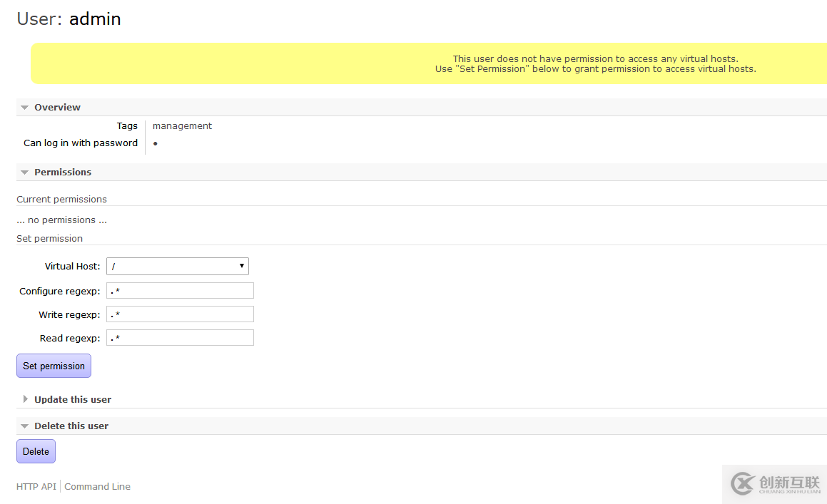Image resolution: width=827 pixels, height=504 pixels.
Task: Click the Current permissions subheading
Action: click(x=61, y=199)
